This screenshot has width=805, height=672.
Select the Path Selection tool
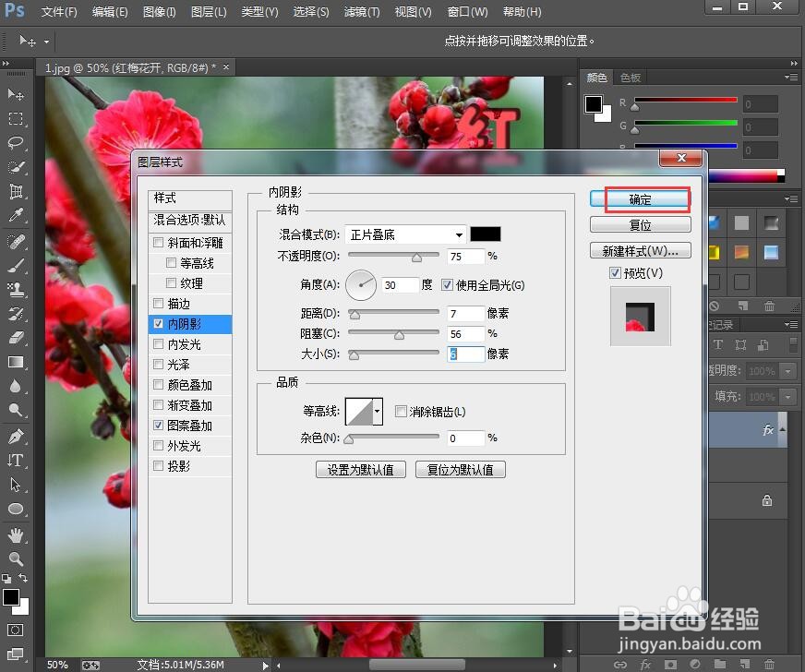16,485
